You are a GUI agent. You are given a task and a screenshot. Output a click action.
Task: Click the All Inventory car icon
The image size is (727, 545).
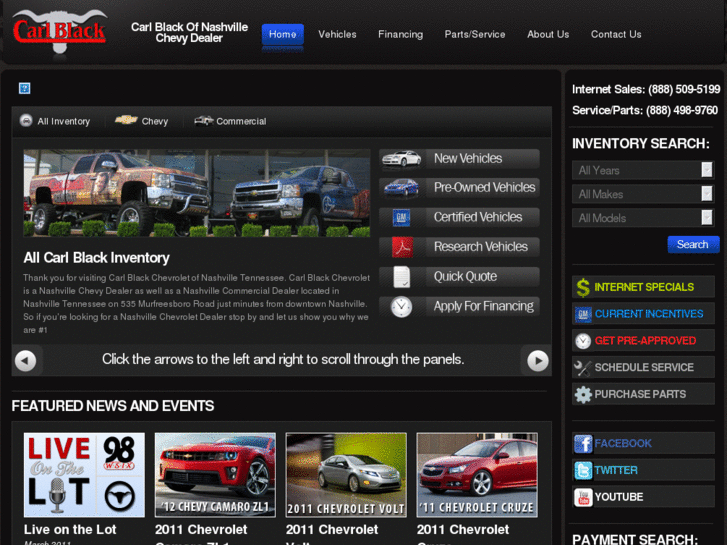tap(26, 121)
